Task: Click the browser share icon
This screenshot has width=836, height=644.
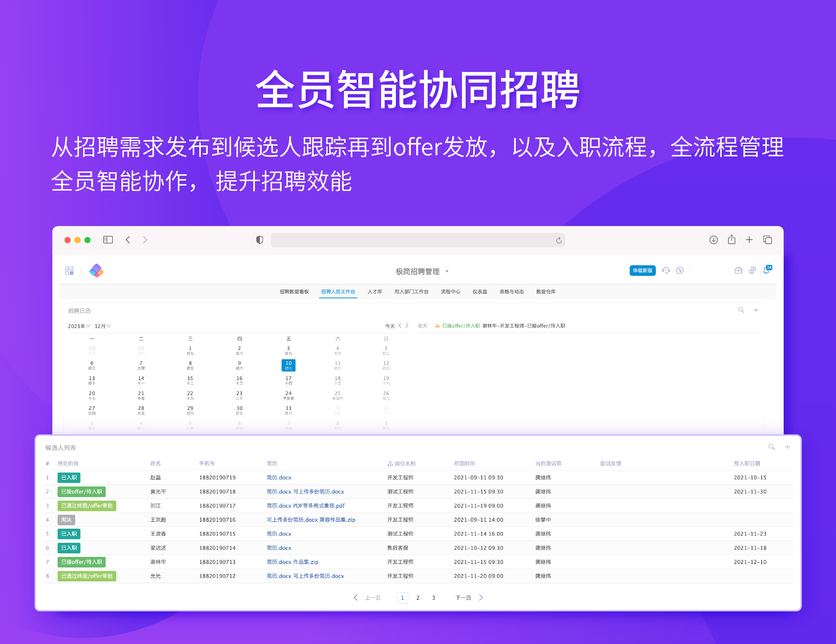Action: click(x=731, y=239)
